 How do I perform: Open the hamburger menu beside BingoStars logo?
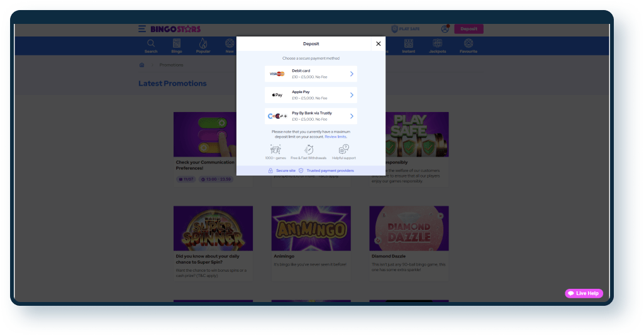(x=142, y=29)
